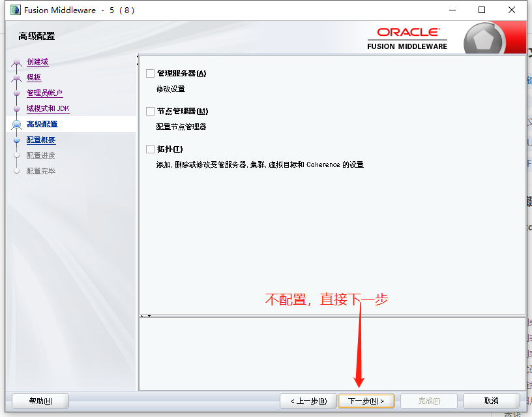Viewport: 532px width, 417px height.
Task: Click the 域模式和 JDK step bullet
Action: tap(17, 109)
